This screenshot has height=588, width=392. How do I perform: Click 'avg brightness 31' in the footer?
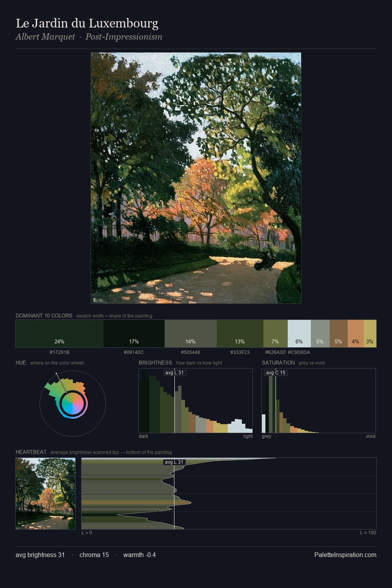click(x=40, y=555)
